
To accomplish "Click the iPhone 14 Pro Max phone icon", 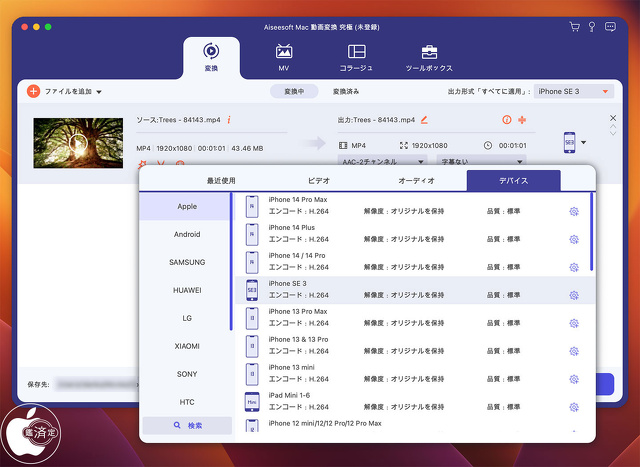I will [x=252, y=207].
